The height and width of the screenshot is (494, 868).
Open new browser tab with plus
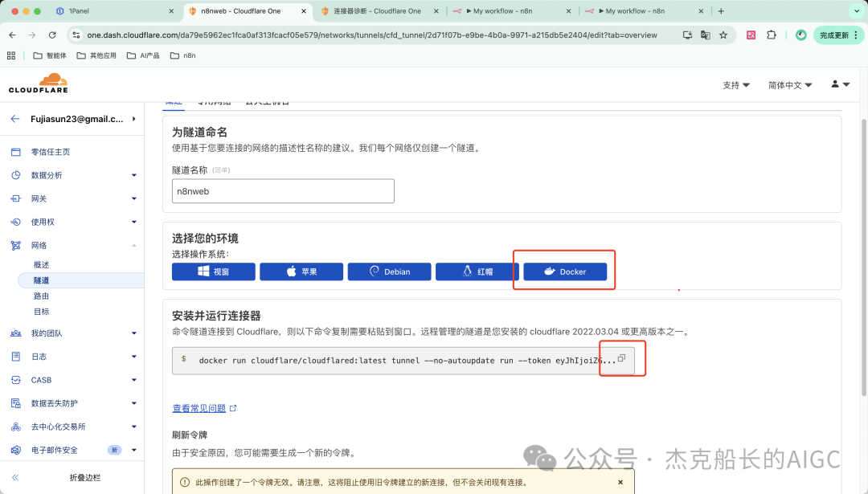[x=721, y=11]
